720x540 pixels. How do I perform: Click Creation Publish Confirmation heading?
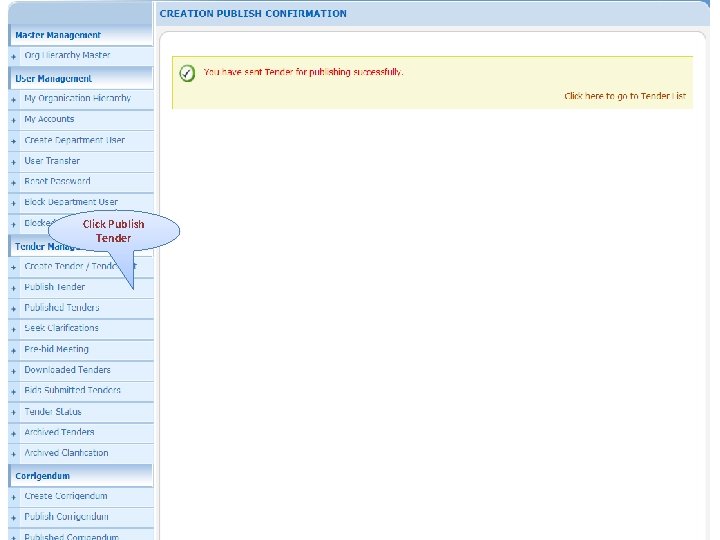[253, 14]
